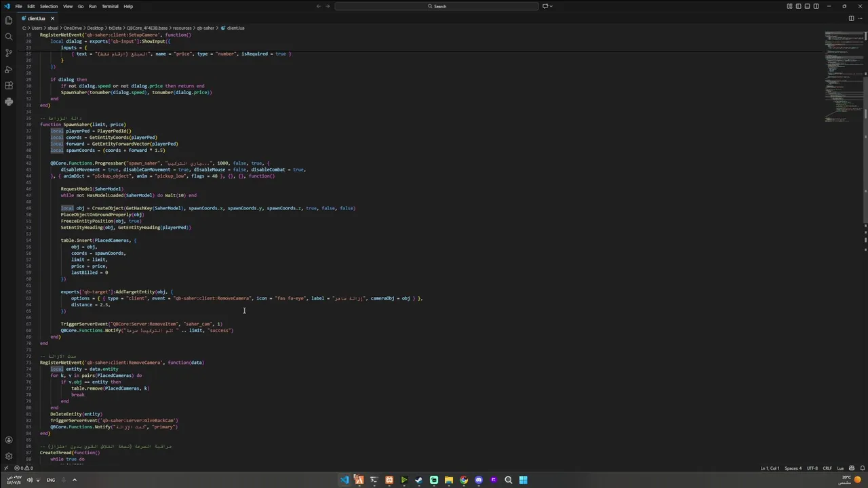Viewport: 868px width, 488px height.
Task: Click breadcrumb file client.lua
Action: 235,28
